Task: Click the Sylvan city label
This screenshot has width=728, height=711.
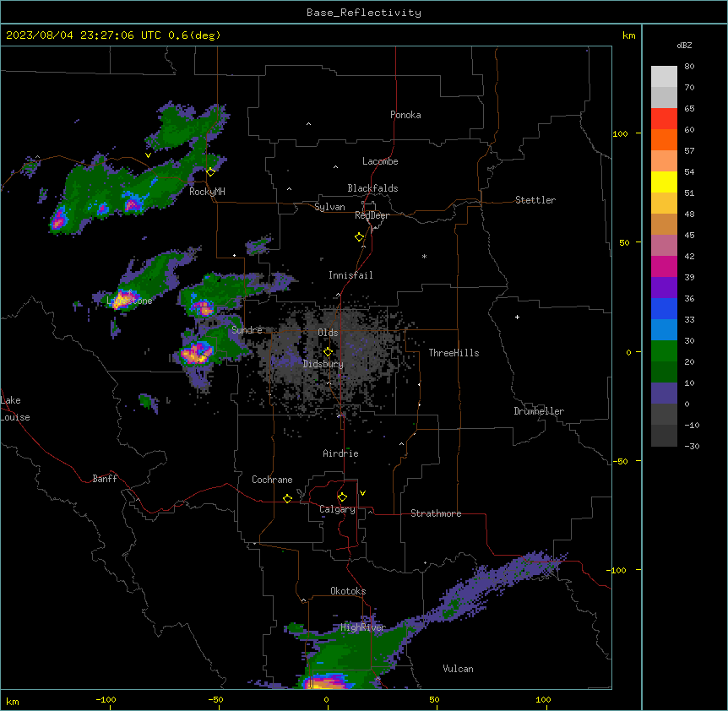Action: pos(329,207)
